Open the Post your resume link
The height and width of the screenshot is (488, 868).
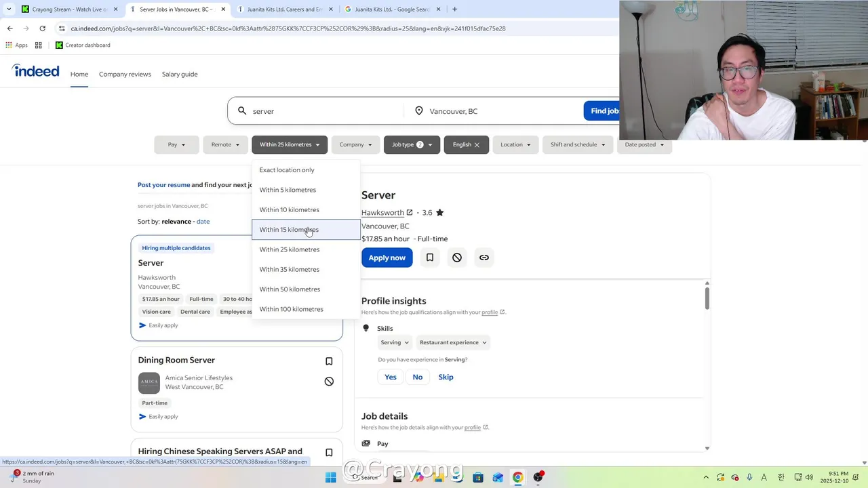[x=163, y=185]
